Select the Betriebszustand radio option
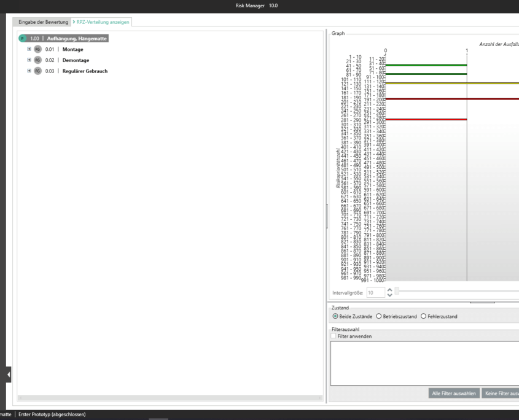 coord(378,316)
